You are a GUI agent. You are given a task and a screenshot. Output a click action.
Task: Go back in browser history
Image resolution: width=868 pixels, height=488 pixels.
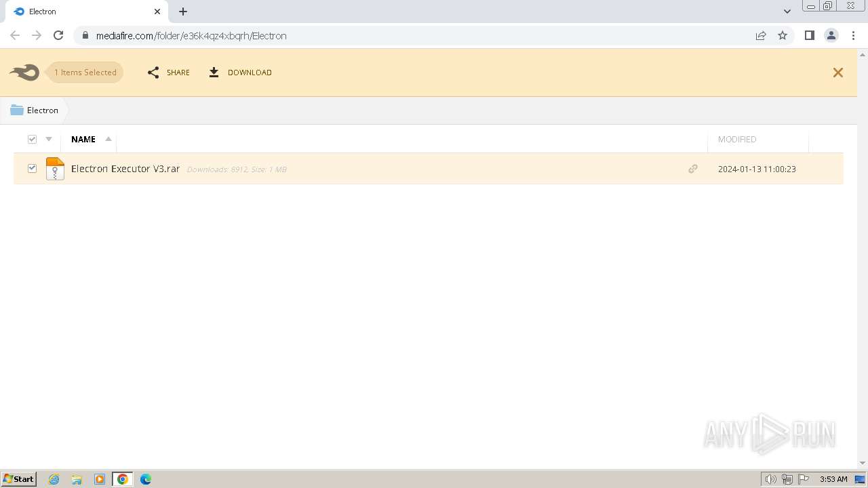(x=15, y=35)
